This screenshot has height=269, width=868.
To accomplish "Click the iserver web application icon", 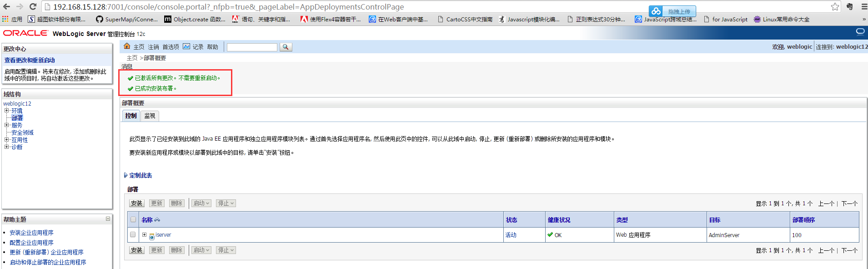I will click(x=152, y=236).
